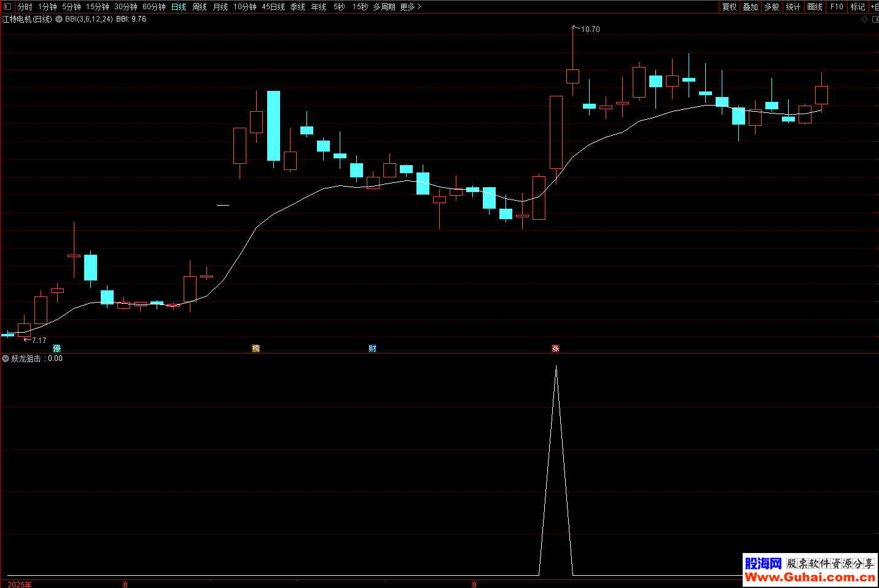Toggle 叠加 overlay comparison
This screenshot has width=879, height=588.
[x=750, y=7]
